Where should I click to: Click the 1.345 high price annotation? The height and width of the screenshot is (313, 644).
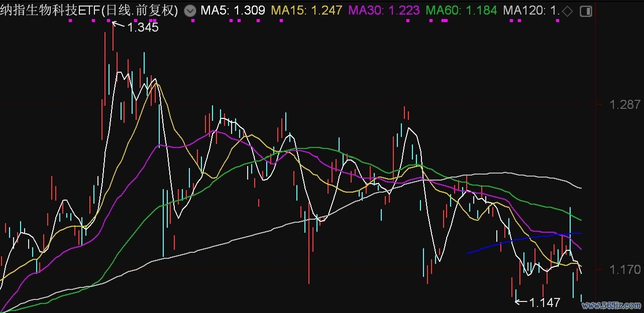coord(143,28)
